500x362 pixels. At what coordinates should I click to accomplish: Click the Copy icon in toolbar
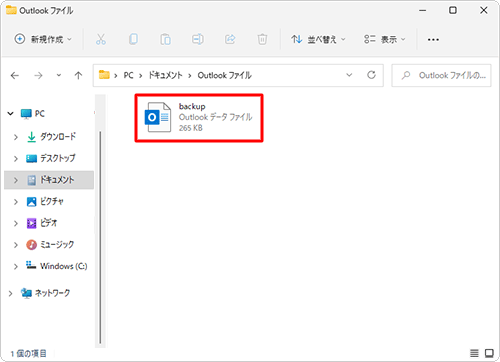pos(133,39)
